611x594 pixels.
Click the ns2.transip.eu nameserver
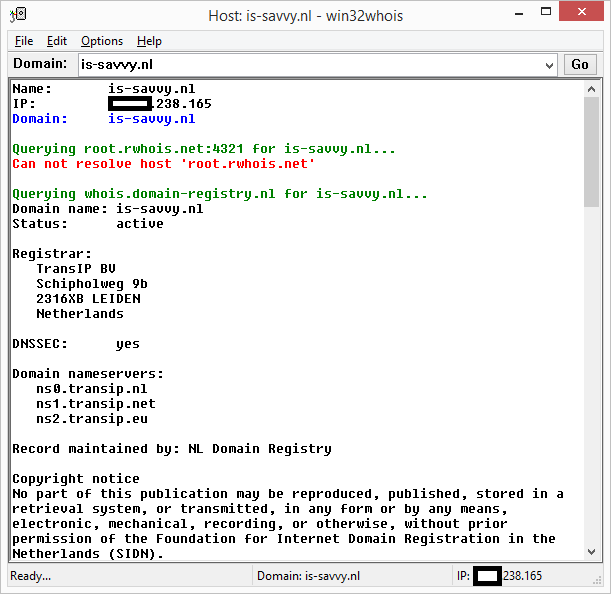92,419
